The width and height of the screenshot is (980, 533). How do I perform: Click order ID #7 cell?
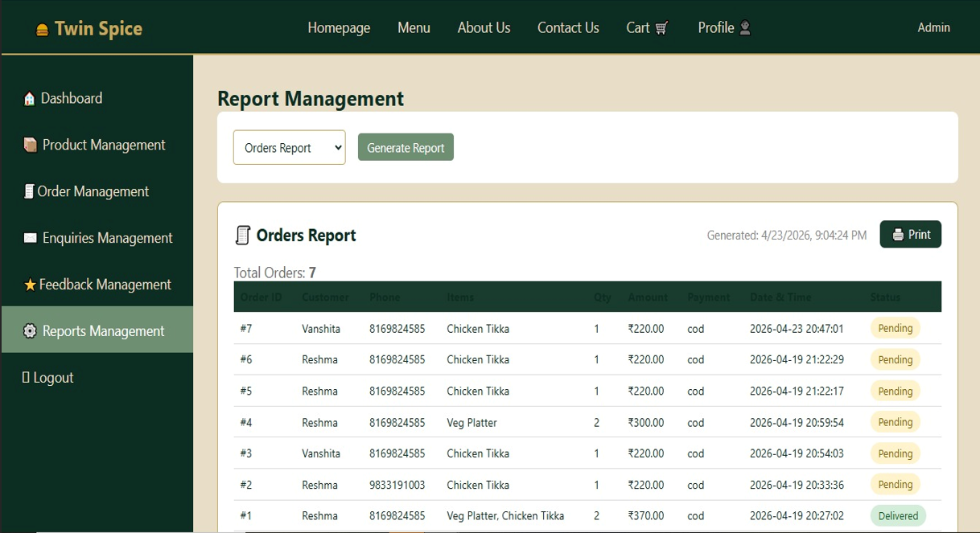click(246, 328)
